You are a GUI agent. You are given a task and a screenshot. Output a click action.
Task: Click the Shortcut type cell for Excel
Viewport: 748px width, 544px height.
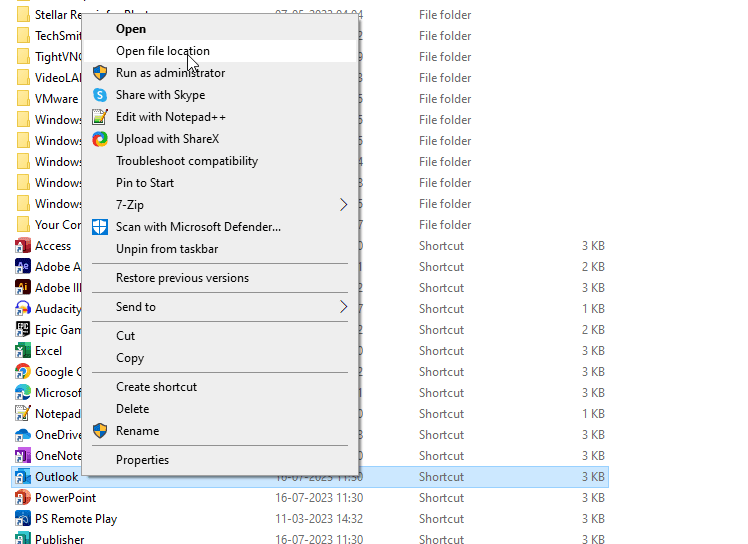(x=441, y=351)
